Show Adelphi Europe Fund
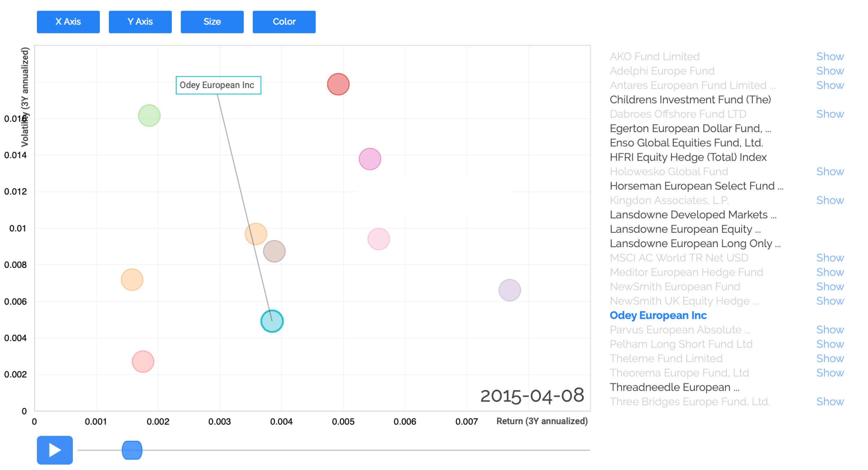This screenshot has width=868, height=470. pos(830,71)
